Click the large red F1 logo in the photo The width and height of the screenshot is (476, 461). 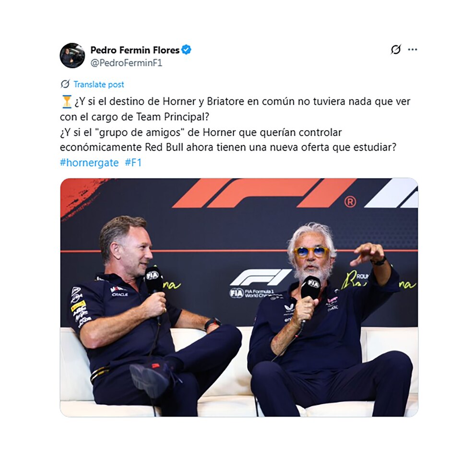pos(264,193)
